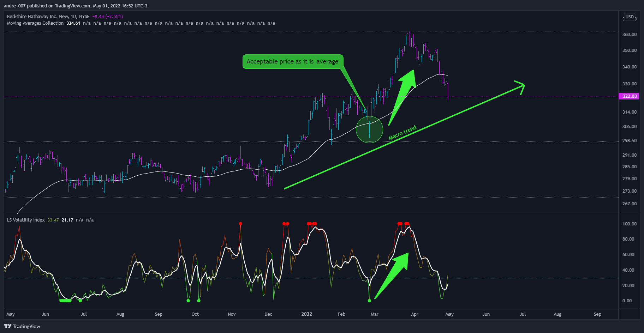The height and width of the screenshot is (333, 644).
Task: Click the Feb label on time axis
Action: [341, 314]
